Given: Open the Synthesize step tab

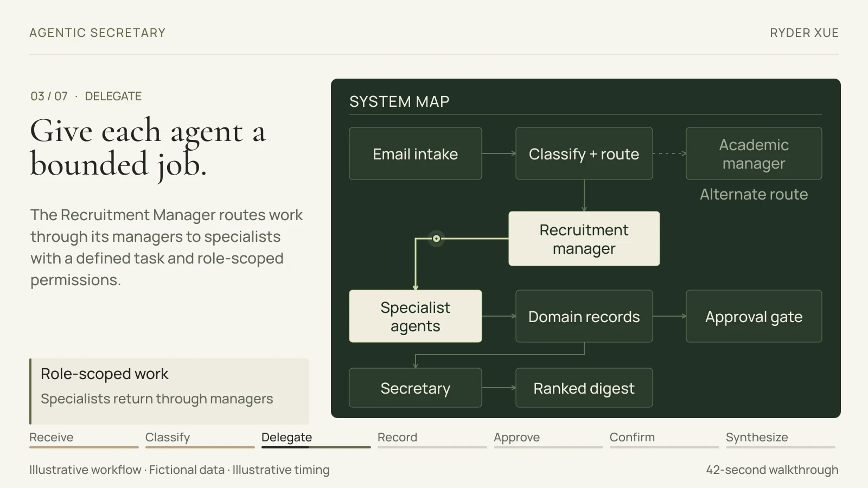Looking at the screenshot, I should (x=781, y=439).
